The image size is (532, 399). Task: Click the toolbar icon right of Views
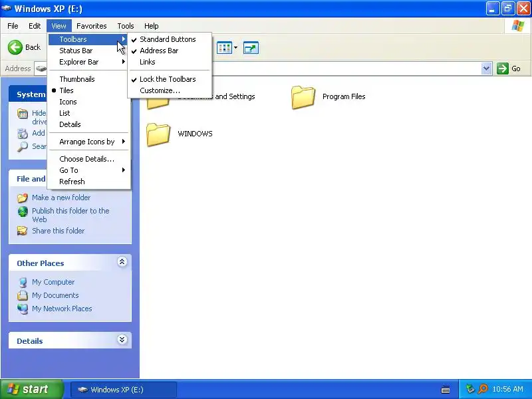[251, 48]
